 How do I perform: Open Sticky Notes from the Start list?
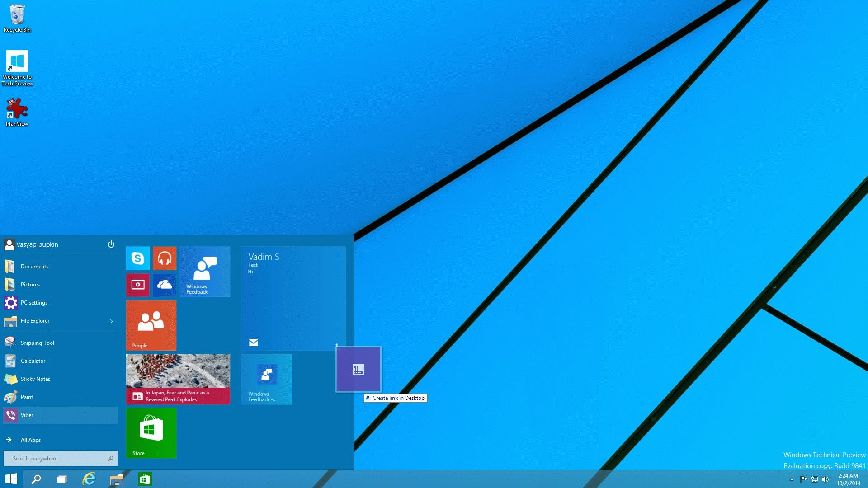(60, 379)
